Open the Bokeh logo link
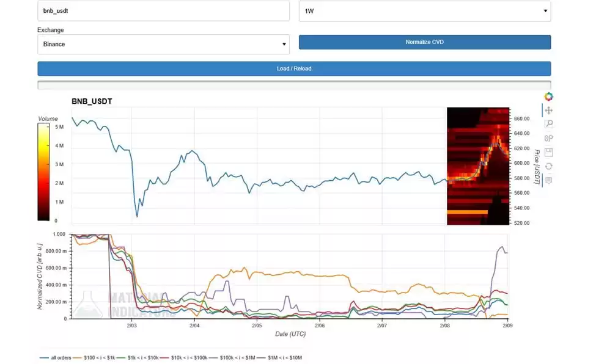The width and height of the screenshot is (596, 364). click(548, 96)
